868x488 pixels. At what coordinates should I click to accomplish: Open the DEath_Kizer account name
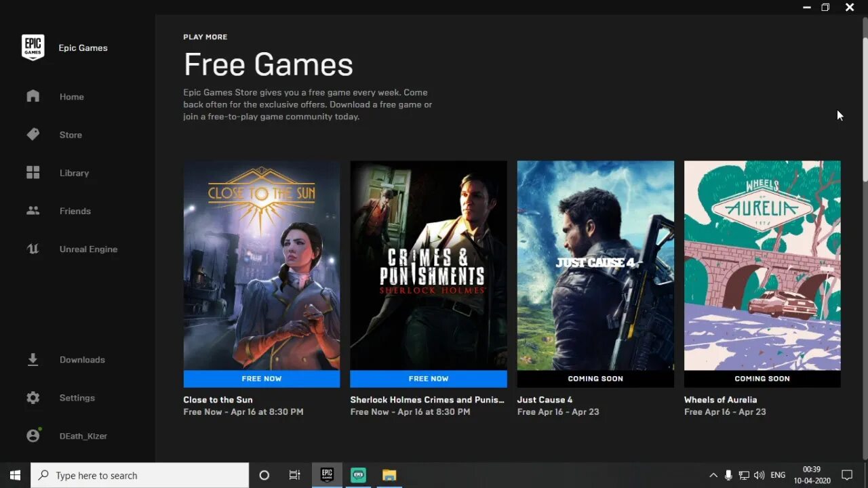tap(83, 436)
